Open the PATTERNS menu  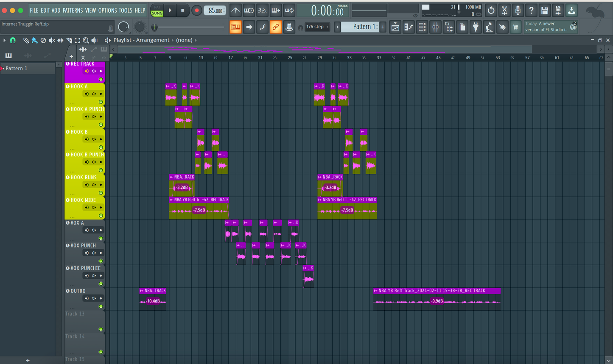(x=73, y=10)
